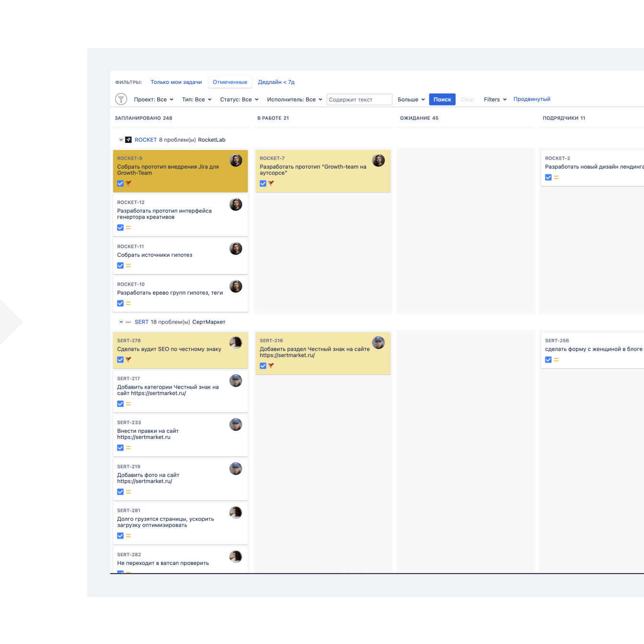Image resolution: width=644 pixels, height=644 pixels.
Task: Click assignee avatar on SERT-216 card
Action: coord(378,343)
